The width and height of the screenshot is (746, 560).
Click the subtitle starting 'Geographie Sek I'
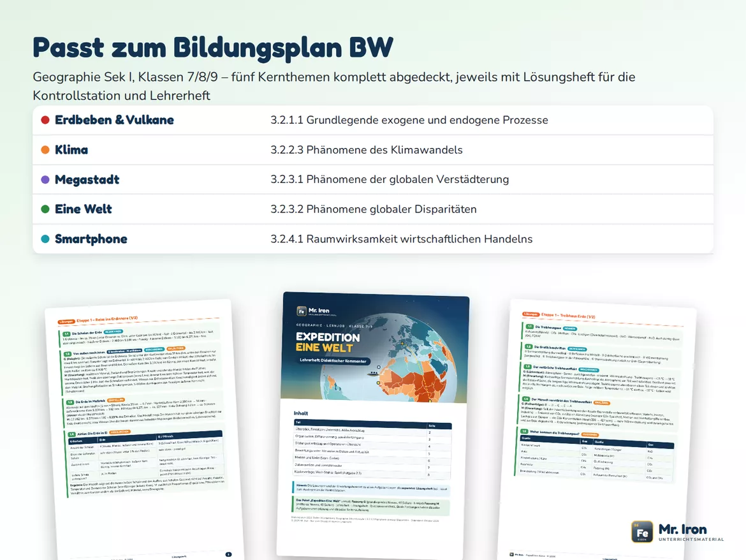pyautogui.click(x=334, y=86)
